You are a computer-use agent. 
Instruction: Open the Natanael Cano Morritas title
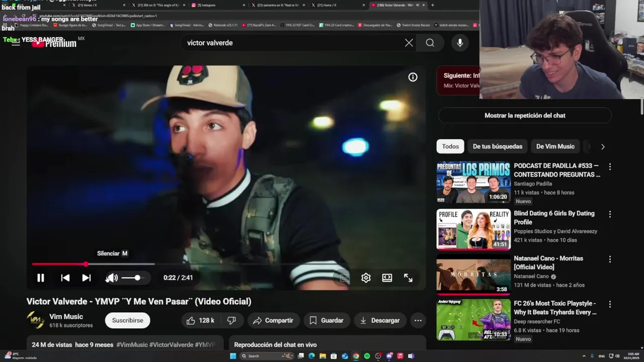pyautogui.click(x=548, y=262)
